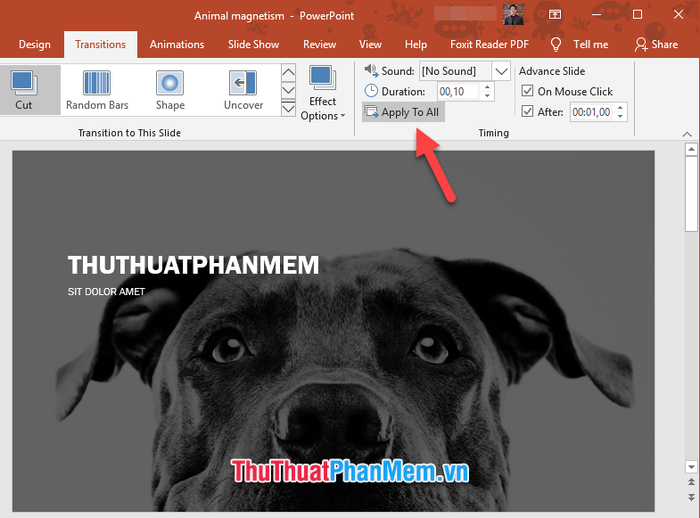Open the Slide Show tab
This screenshot has height=518, width=700.
tap(254, 44)
